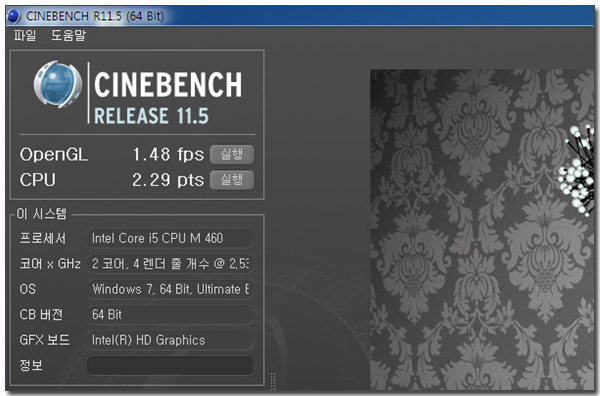The width and height of the screenshot is (600, 396).
Task: Click the 코어 x GHz field
Action: pyautogui.click(x=170, y=264)
